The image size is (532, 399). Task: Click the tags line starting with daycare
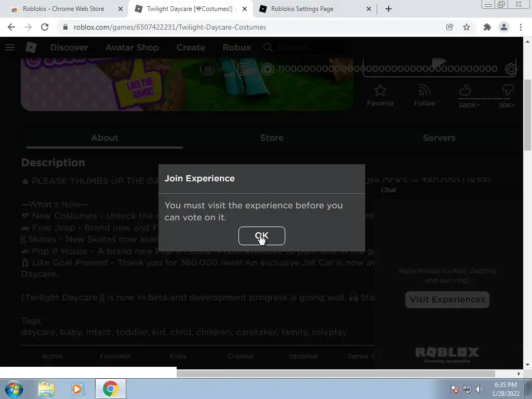click(184, 332)
